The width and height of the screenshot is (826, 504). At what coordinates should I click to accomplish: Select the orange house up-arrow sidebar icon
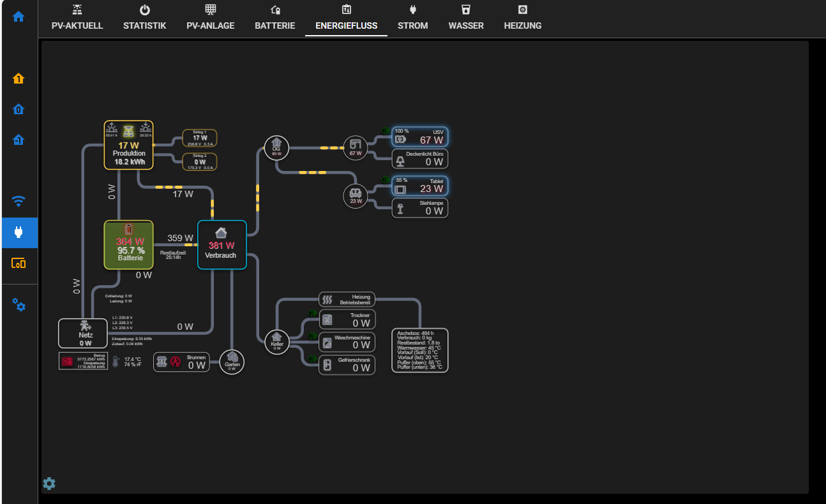[x=19, y=78]
